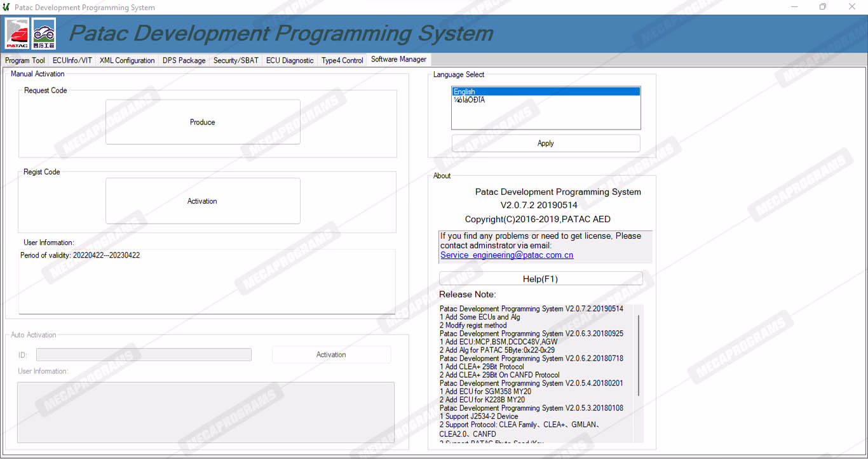This screenshot has height=459, width=868.
Task: Click Activation in the Auto Activation group
Action: (x=331, y=354)
